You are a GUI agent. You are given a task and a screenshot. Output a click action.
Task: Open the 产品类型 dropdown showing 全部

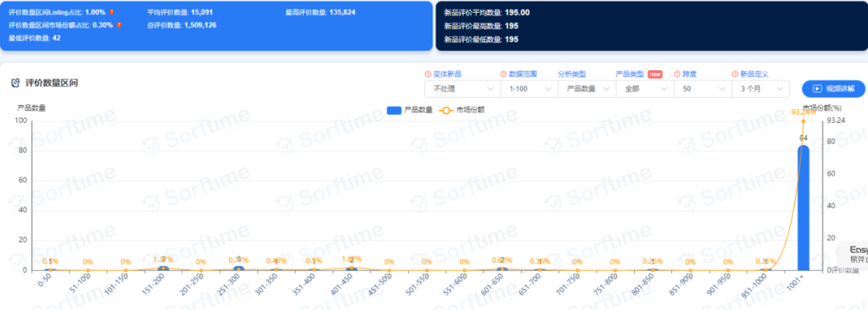coord(645,88)
